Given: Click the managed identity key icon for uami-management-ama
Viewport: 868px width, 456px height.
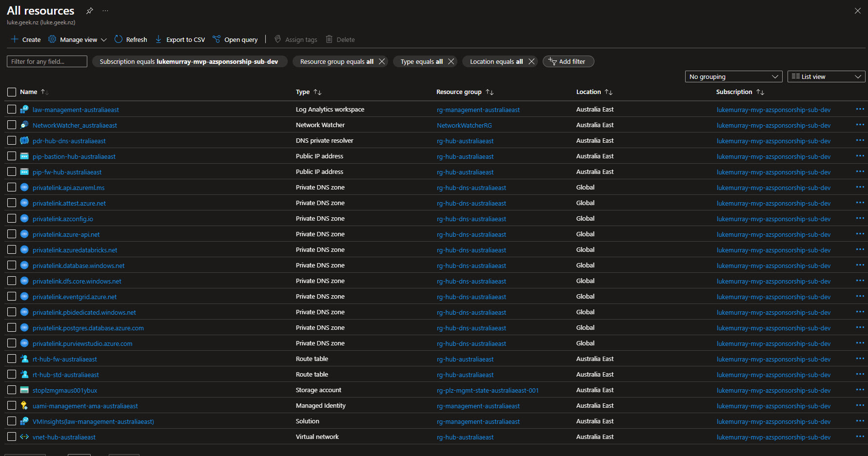Looking at the screenshot, I should (x=24, y=406).
